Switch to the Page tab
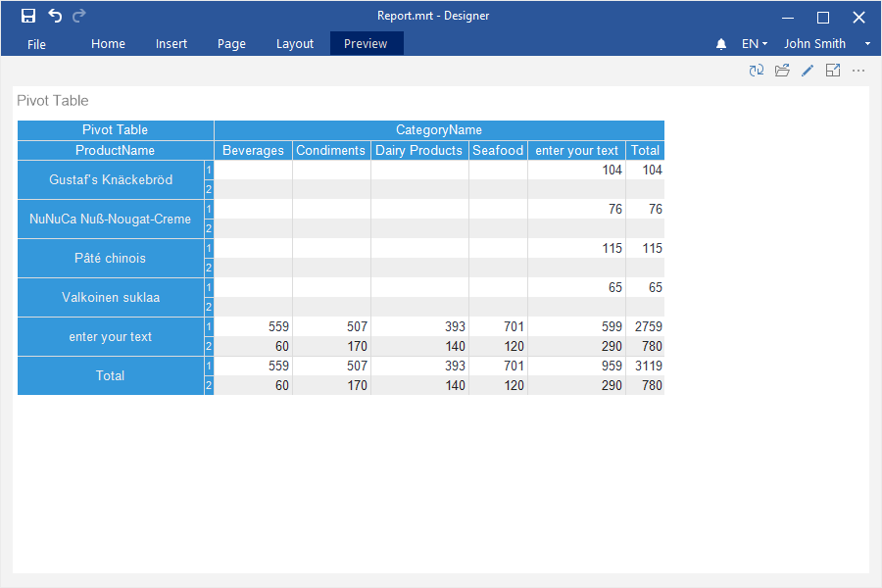The height and width of the screenshot is (588, 882). pyautogui.click(x=231, y=44)
